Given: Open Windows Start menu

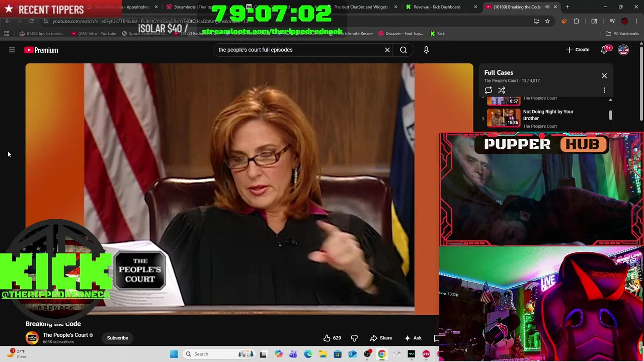Looking at the screenshot, I should click(x=174, y=354).
